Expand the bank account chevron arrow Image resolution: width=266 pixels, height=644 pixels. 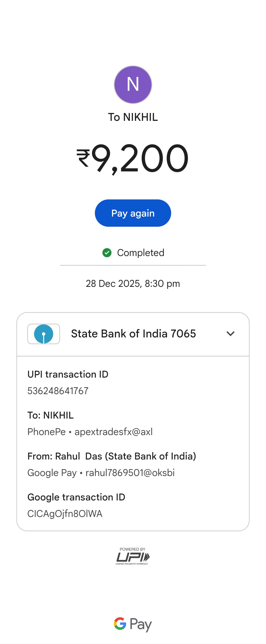pyautogui.click(x=230, y=333)
